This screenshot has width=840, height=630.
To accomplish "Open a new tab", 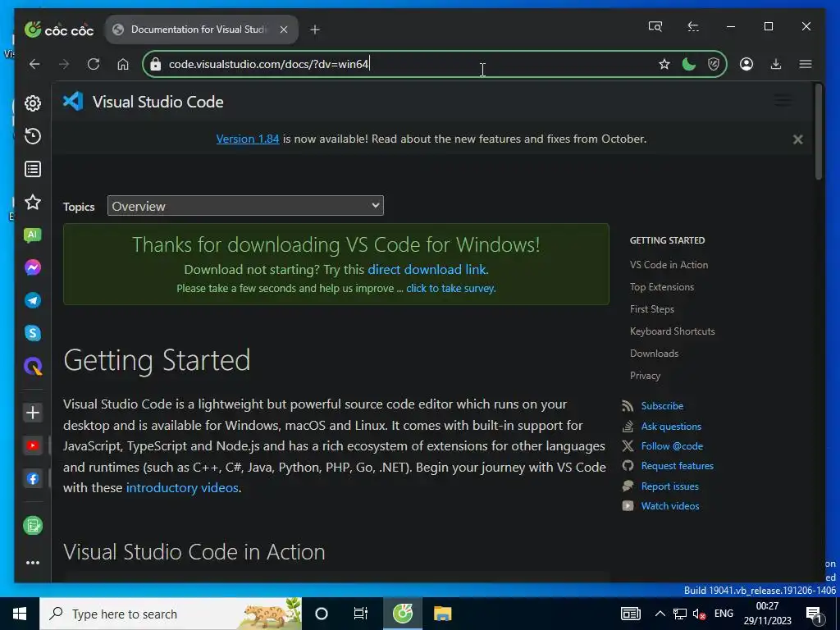I will [315, 30].
